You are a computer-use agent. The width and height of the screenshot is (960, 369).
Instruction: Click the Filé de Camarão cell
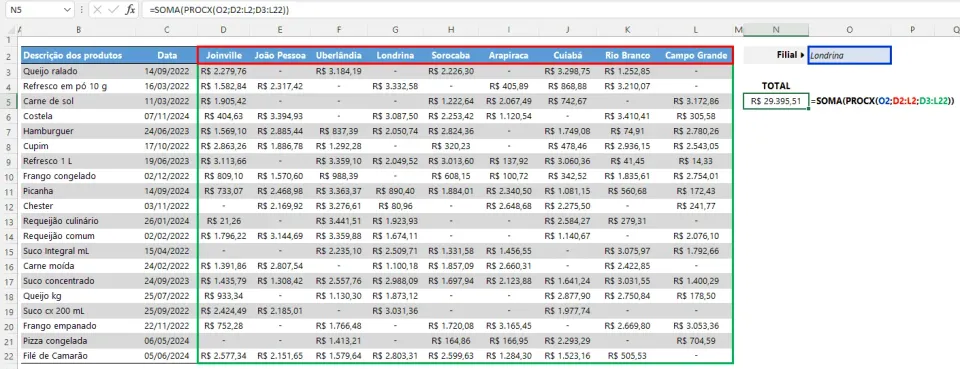point(78,356)
